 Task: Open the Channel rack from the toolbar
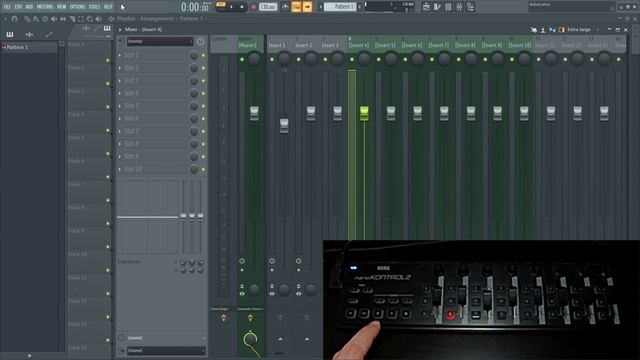point(448,7)
